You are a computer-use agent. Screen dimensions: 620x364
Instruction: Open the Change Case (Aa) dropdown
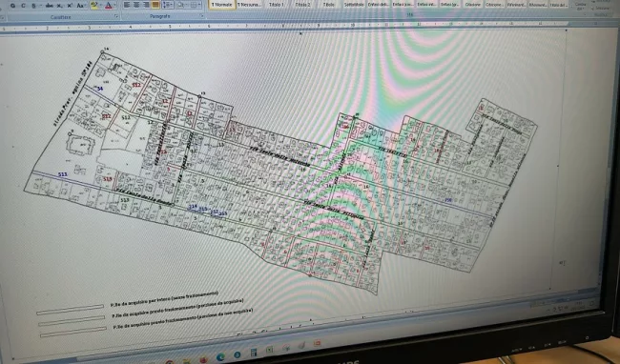[81, 6]
